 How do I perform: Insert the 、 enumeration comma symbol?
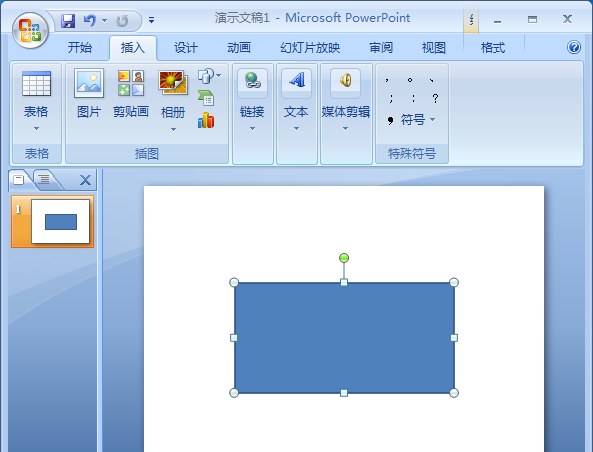pyautogui.click(x=432, y=80)
